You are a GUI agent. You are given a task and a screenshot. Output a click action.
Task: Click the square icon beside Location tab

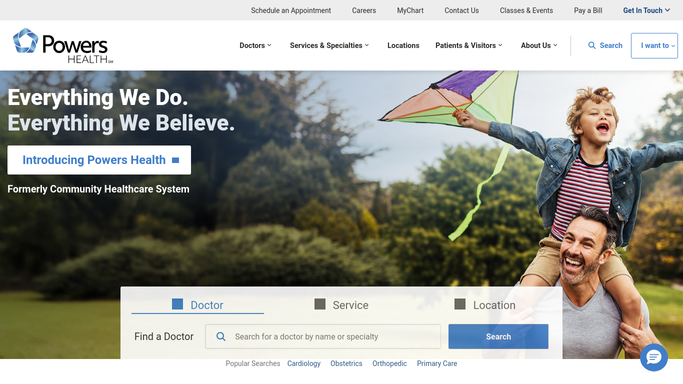(x=460, y=304)
